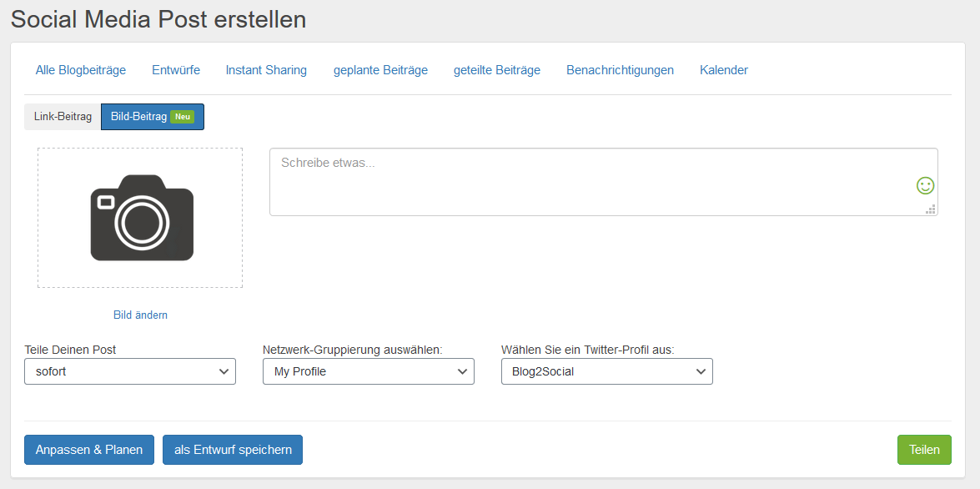980x489 pixels.
Task: Click the textarea resize handle
Action: [930, 209]
